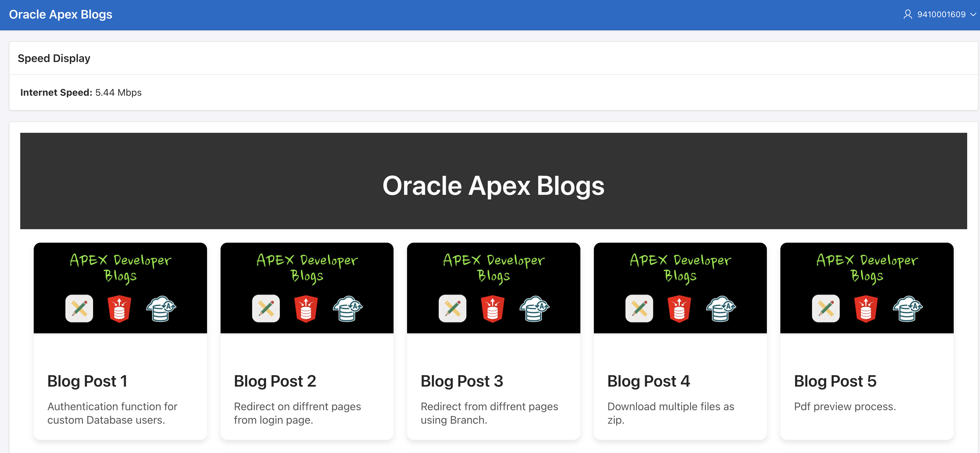Click the dark Oracle Apex Blogs hero banner
The width and height of the screenshot is (980, 453).
493,181
